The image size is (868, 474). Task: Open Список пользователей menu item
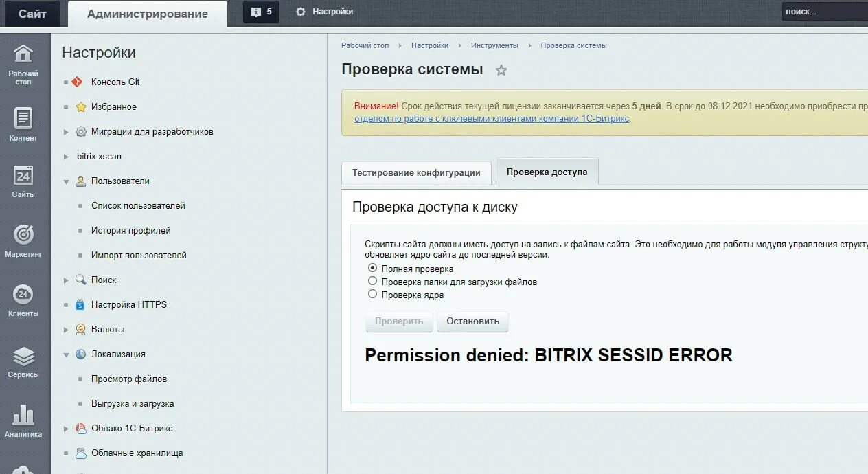138,205
